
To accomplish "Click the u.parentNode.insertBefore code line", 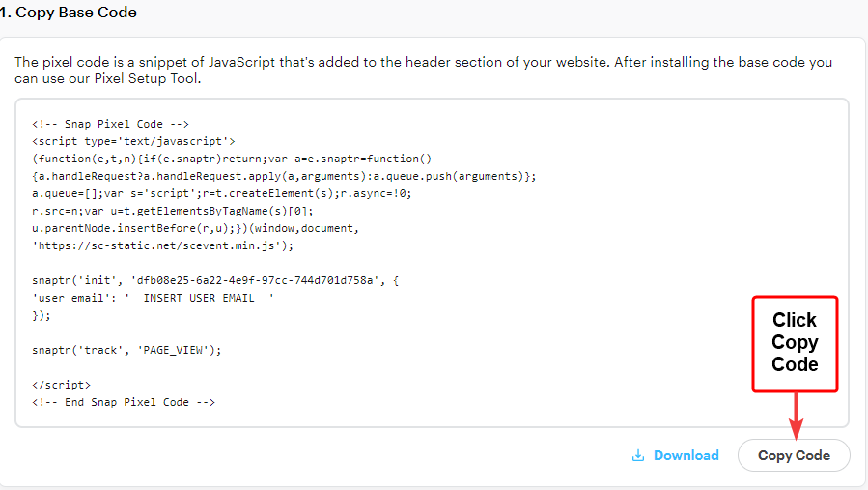I will click(x=196, y=228).
